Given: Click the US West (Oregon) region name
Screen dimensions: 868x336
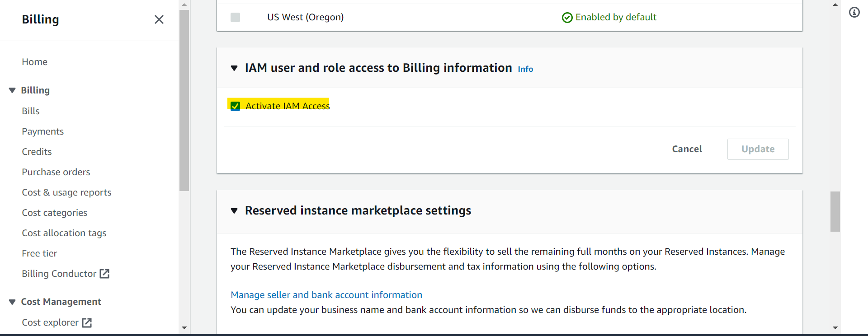Looking at the screenshot, I should click(x=305, y=17).
